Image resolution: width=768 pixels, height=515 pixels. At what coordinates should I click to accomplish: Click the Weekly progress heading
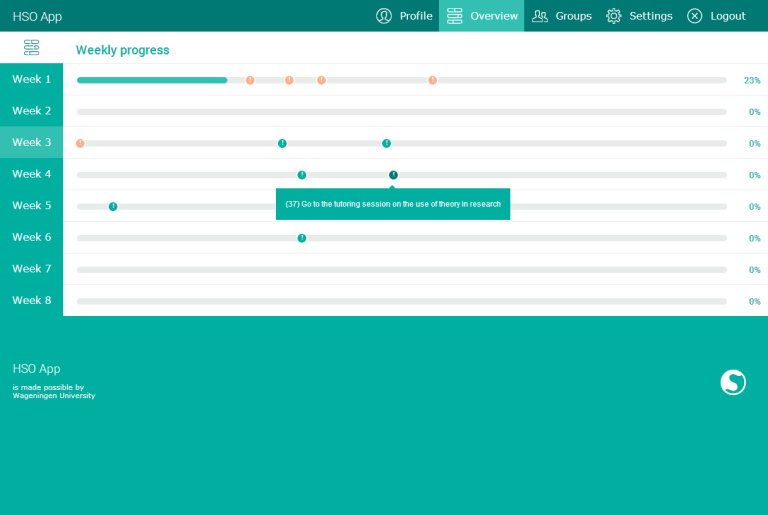122,50
